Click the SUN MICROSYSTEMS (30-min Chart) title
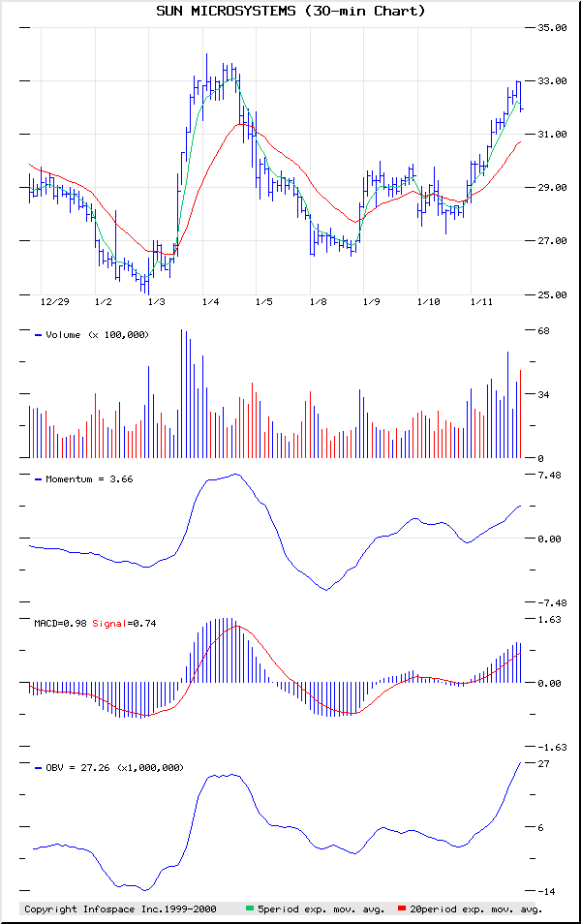The height and width of the screenshot is (924, 581). pyautogui.click(x=290, y=11)
